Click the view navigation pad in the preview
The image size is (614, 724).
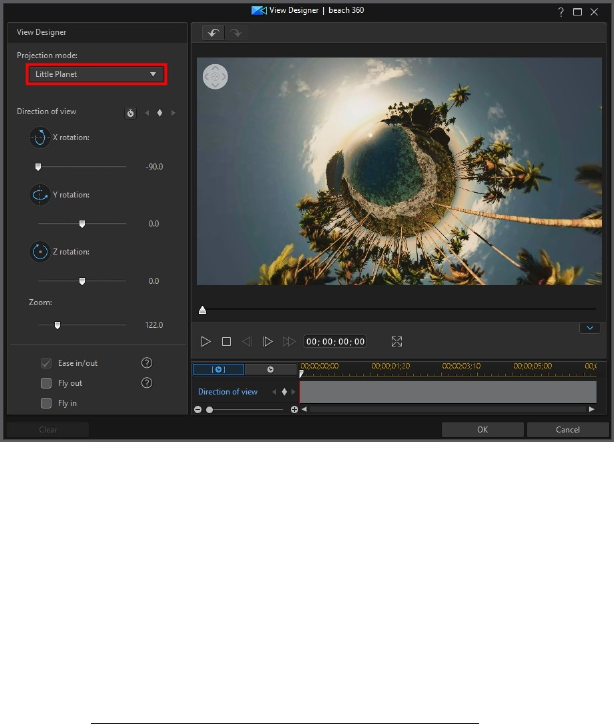(215, 77)
